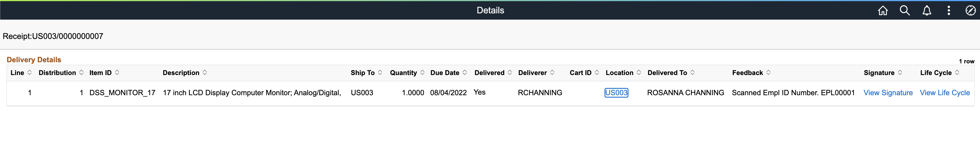Sort by the Ship To column icon

tap(380, 72)
